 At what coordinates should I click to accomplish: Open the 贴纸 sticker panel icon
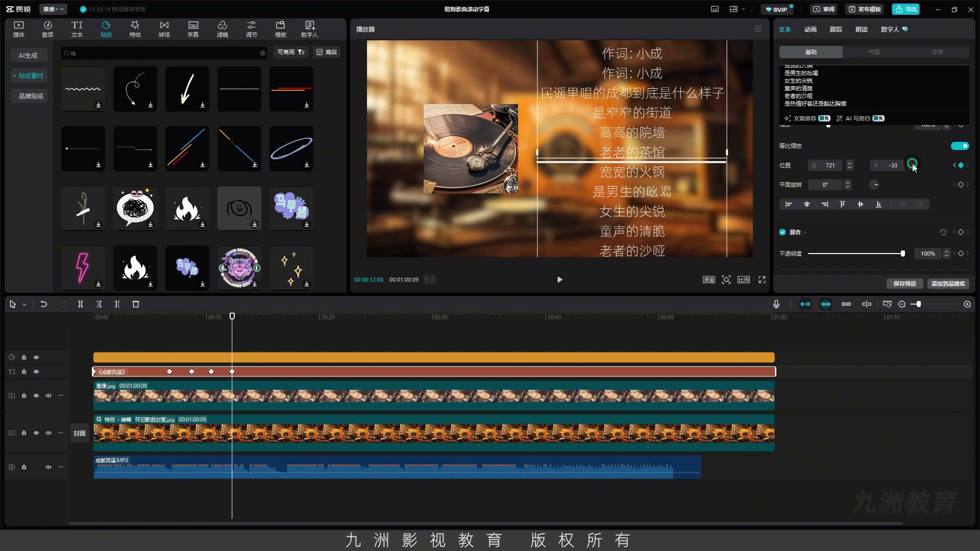click(106, 29)
